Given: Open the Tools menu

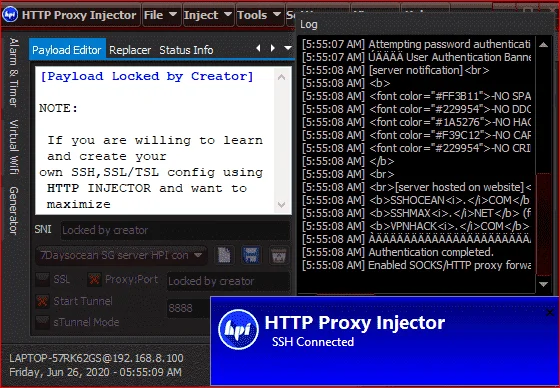Looking at the screenshot, I should pos(260,15).
